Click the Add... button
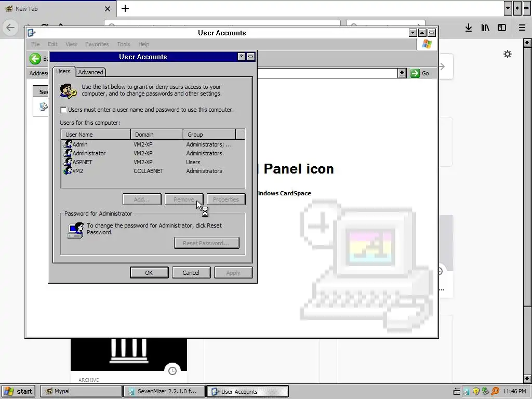Screen dimensions: 532x399 142,199
